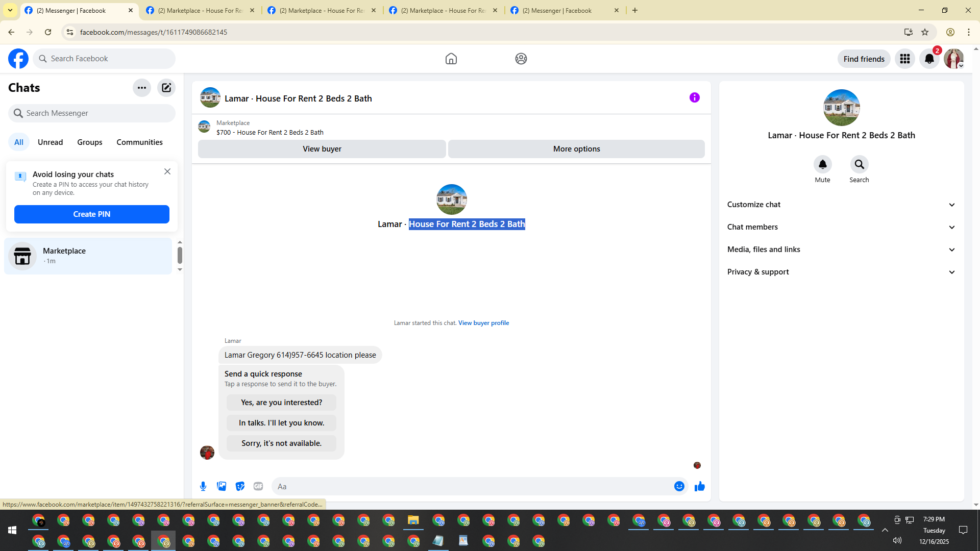The image size is (980, 551).
Task: Click the Search Facebook field
Action: (104, 59)
